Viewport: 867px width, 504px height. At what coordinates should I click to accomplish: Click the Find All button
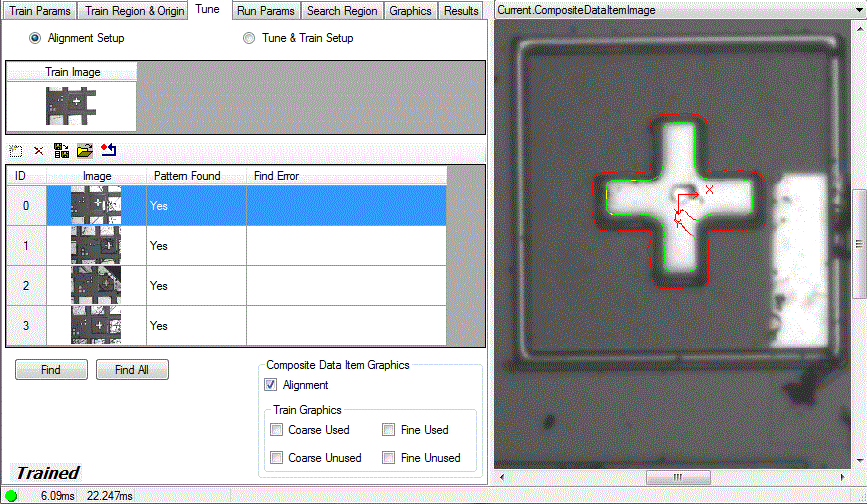132,370
